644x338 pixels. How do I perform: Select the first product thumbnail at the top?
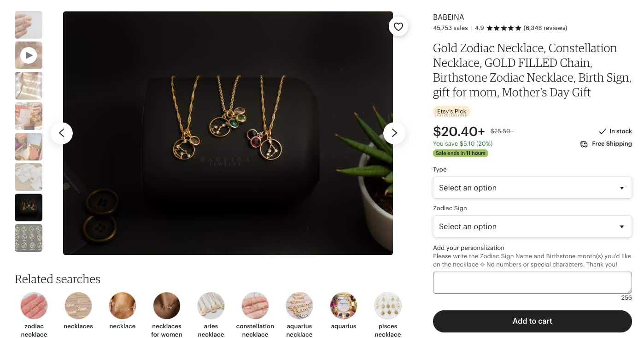coord(29,25)
